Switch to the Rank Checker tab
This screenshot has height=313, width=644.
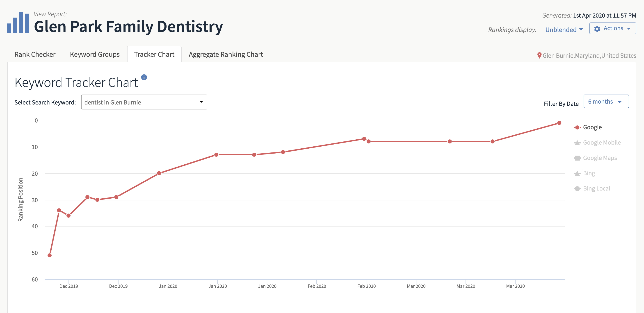point(35,54)
